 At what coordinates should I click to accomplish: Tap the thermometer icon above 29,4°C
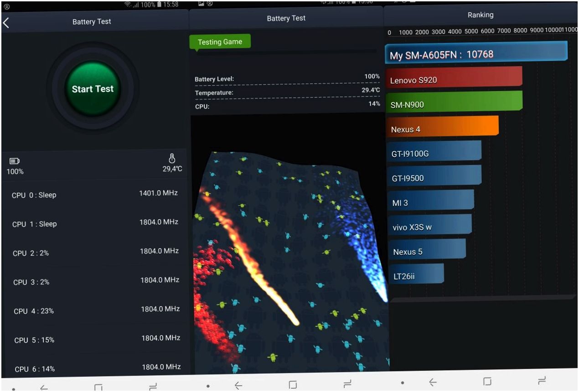click(172, 158)
